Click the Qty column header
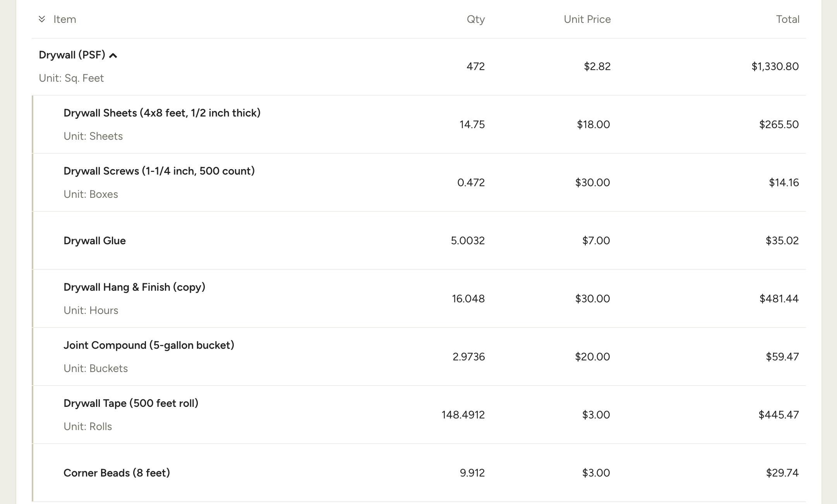The image size is (837, 504). pos(476,19)
